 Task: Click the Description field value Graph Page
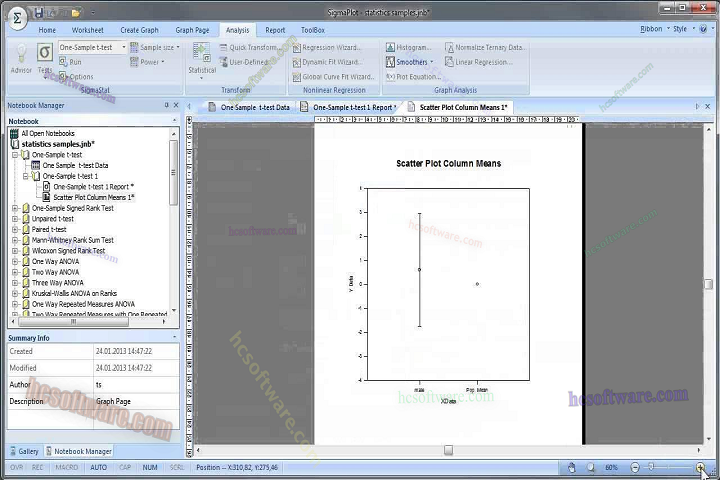pyautogui.click(x=136, y=401)
